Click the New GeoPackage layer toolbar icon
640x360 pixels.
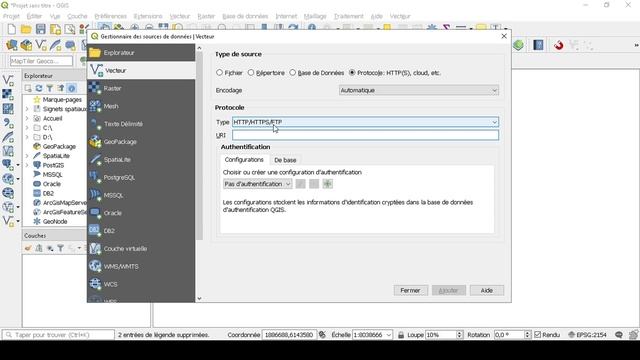click(26, 45)
